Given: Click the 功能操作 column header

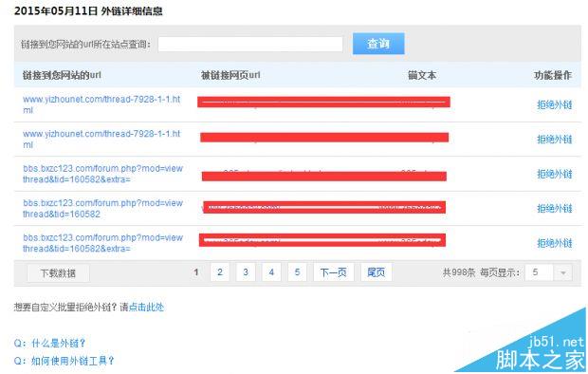Looking at the screenshot, I should click(553, 75).
